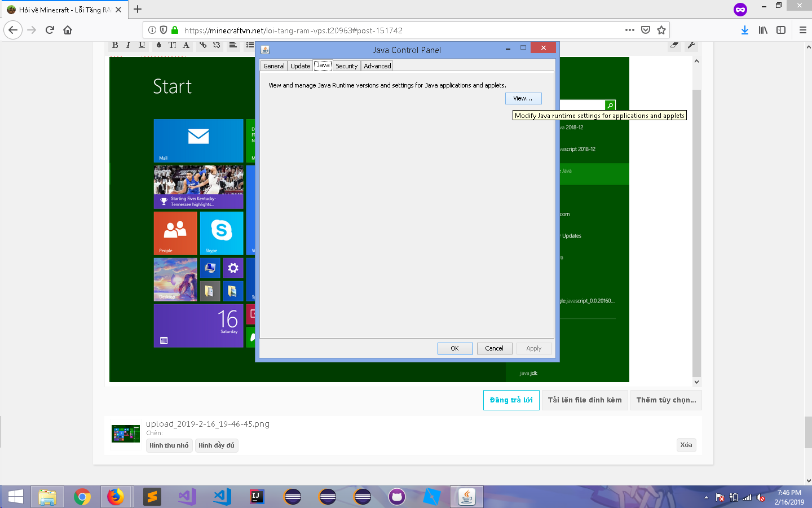Apply underline formatting in the editor
Viewport: 812px width, 508px height.
tap(142, 45)
